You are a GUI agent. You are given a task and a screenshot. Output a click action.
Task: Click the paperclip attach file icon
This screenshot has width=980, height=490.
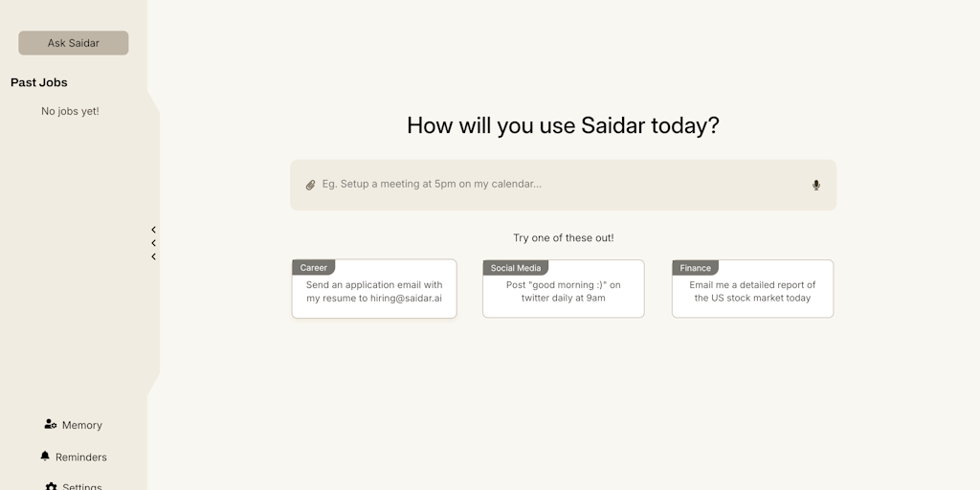[x=310, y=185]
